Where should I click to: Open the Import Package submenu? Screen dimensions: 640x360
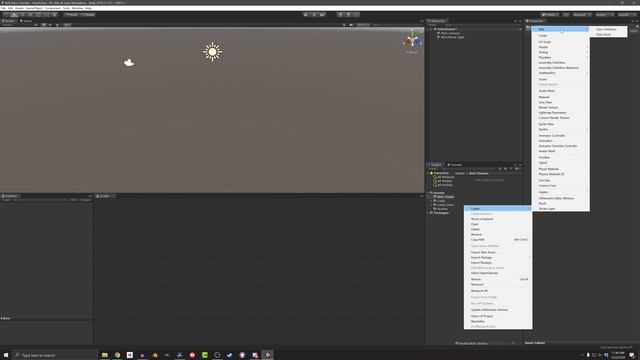[x=498, y=258]
